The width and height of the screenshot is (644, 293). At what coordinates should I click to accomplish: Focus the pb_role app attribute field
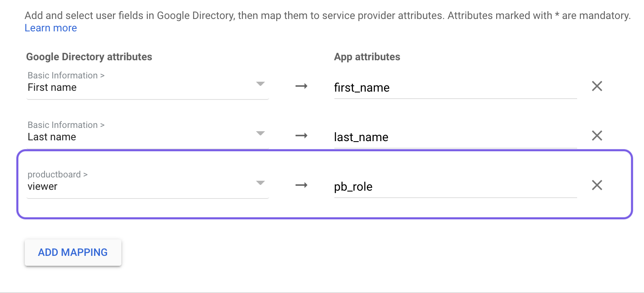point(455,187)
